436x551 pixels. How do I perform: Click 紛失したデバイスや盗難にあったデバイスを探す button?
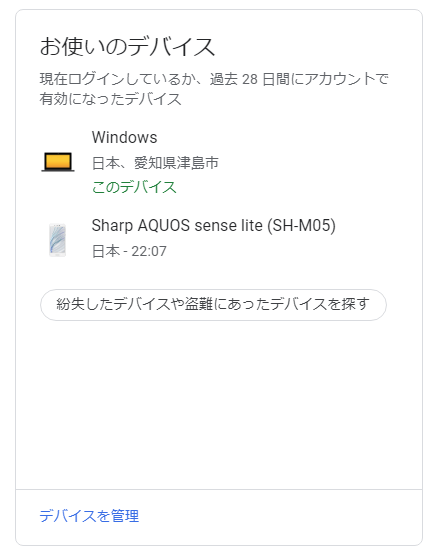214,305
